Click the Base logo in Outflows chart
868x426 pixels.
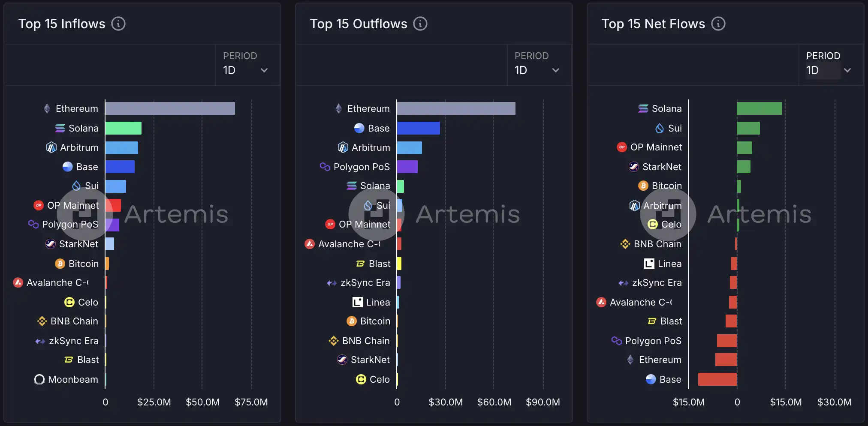pos(359,128)
